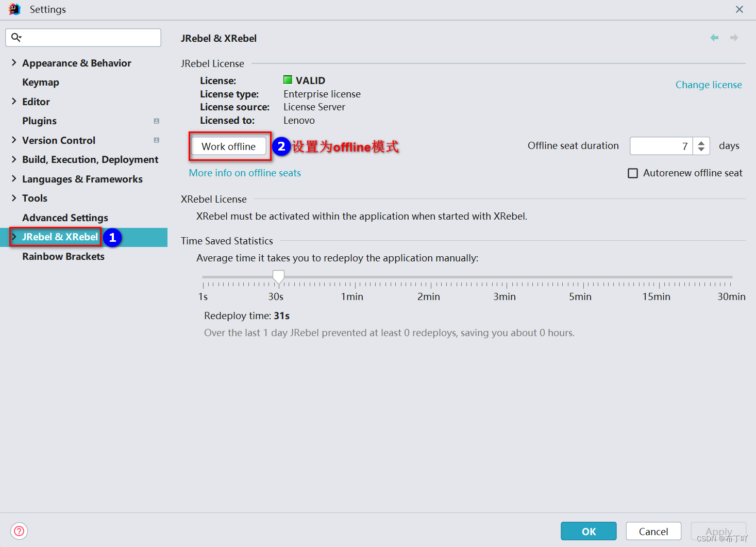Open Plugins settings page
The image size is (756, 547).
[x=39, y=121]
